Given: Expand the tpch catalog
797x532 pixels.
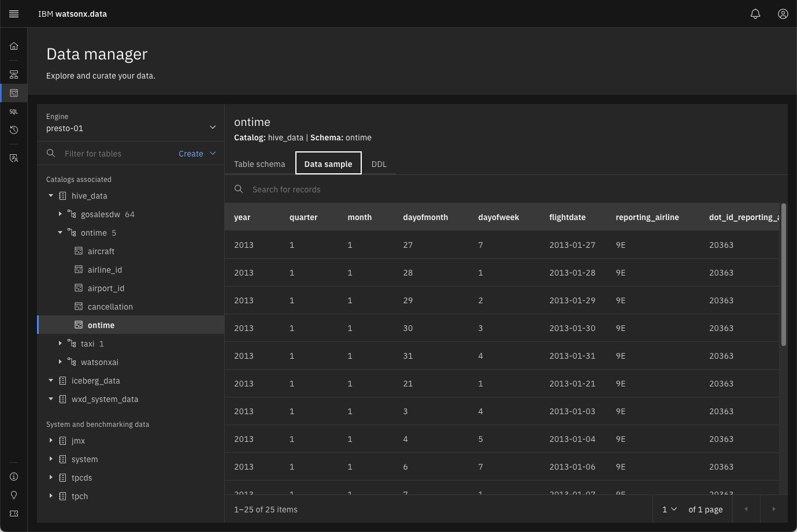Looking at the screenshot, I should [51, 496].
